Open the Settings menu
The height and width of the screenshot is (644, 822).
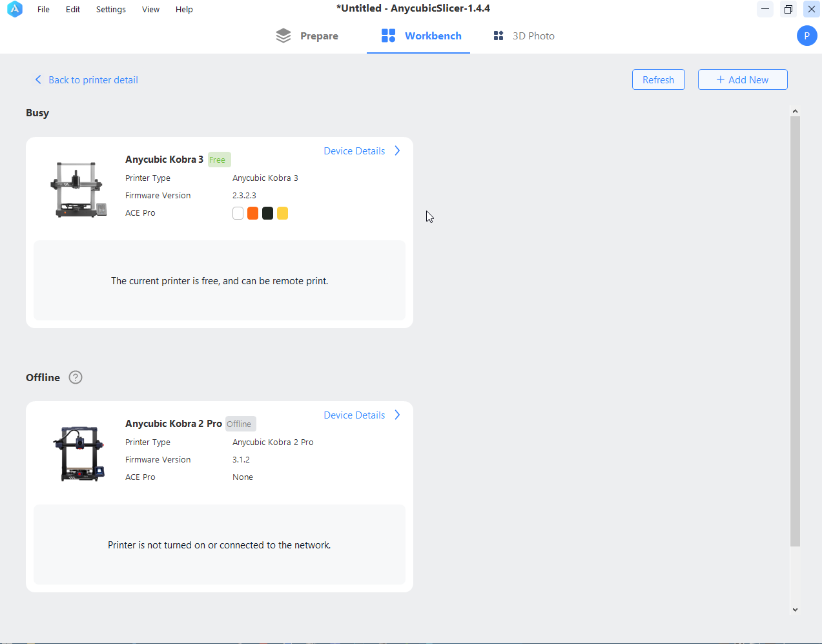111,9
